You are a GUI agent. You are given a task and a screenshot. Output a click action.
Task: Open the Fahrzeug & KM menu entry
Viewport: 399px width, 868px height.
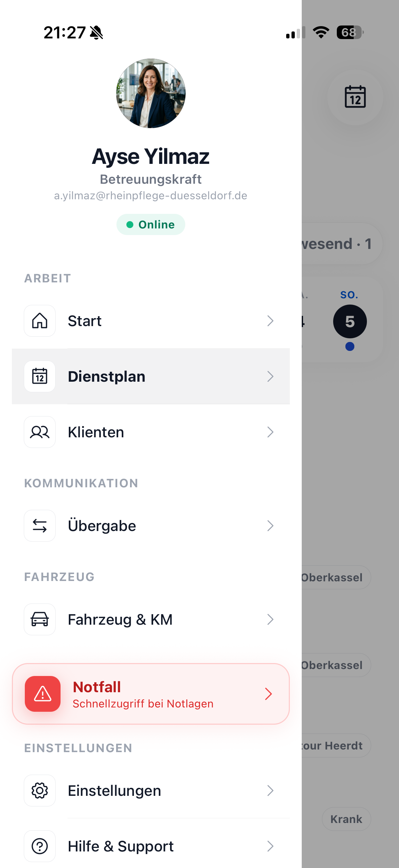[151, 619]
